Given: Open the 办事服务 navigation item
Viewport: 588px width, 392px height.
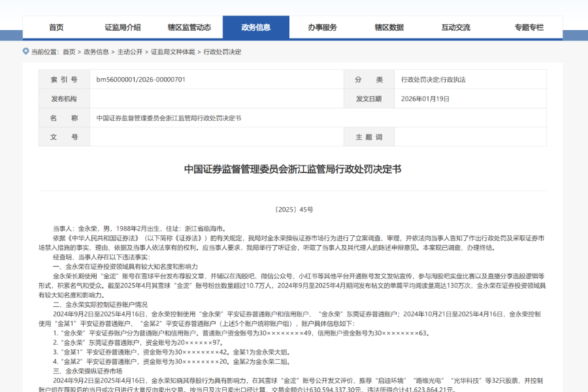Looking at the screenshot, I should [323, 27].
